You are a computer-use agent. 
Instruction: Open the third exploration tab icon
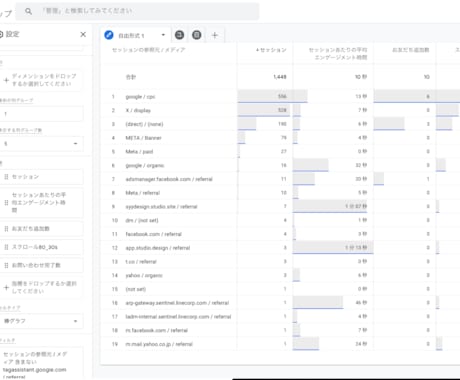coord(197,35)
